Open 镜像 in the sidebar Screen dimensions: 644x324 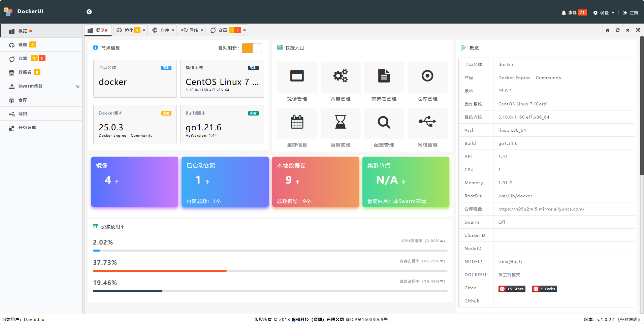[41, 45]
